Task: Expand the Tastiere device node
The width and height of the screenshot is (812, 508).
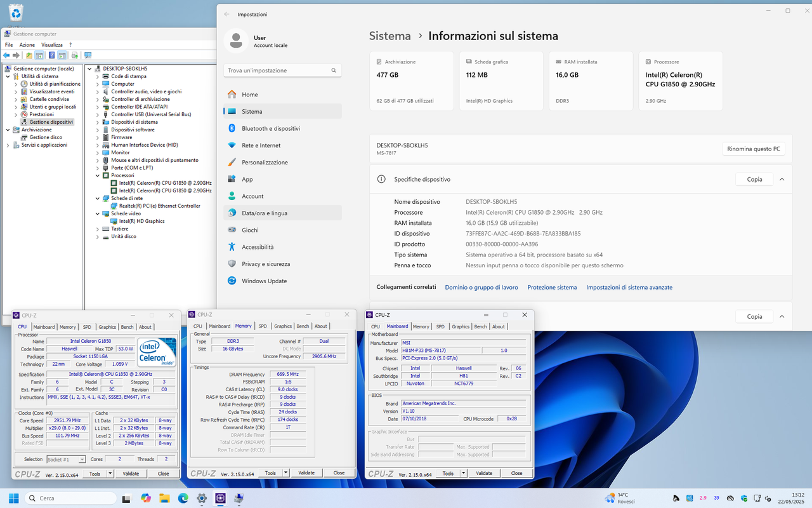Action: pos(98,229)
